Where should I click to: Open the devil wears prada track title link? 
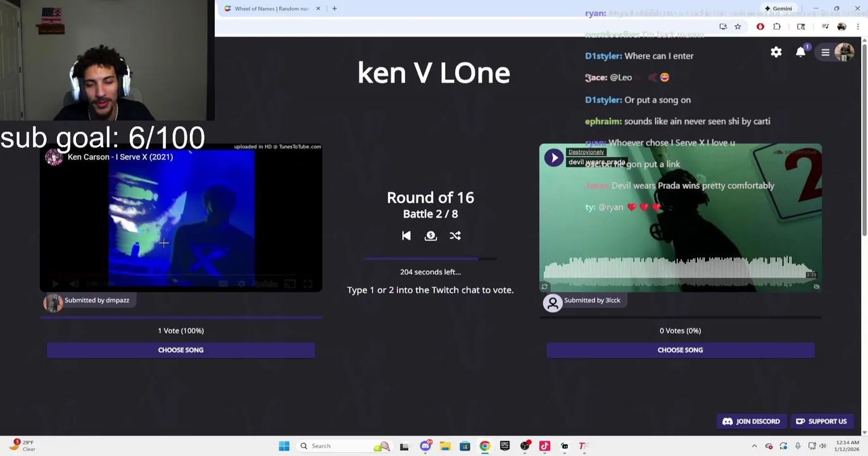click(596, 162)
